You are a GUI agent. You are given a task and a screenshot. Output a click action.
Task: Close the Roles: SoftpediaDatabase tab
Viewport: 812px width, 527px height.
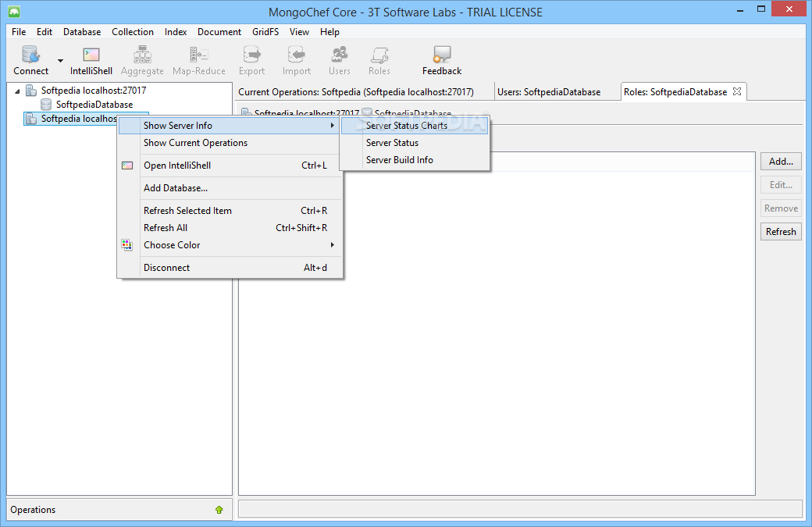click(737, 91)
